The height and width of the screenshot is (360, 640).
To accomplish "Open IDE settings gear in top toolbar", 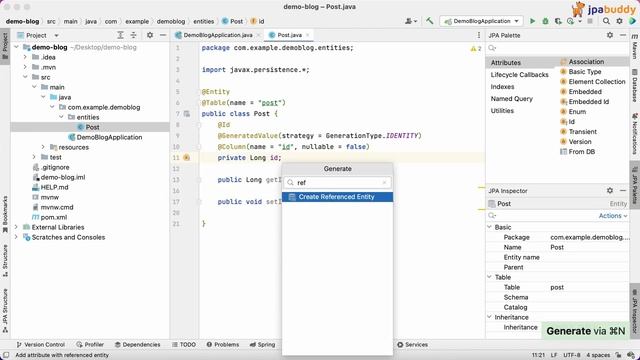I will click(619, 21).
